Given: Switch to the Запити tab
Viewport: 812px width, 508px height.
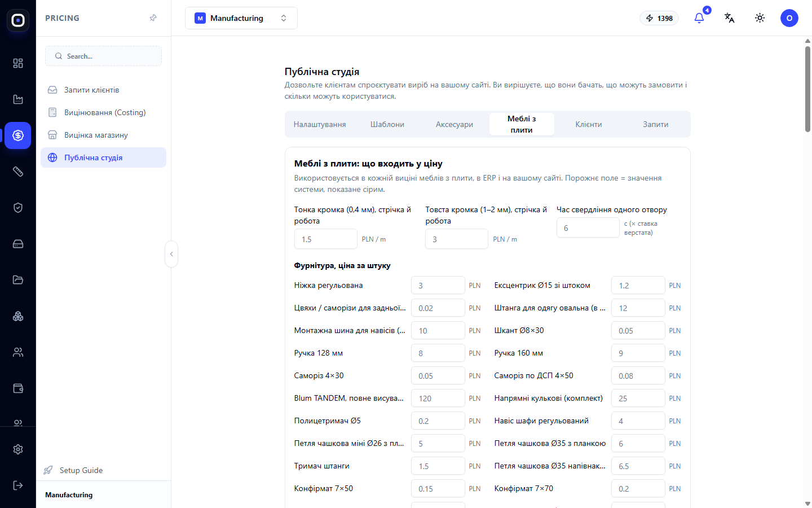Looking at the screenshot, I should click(x=656, y=124).
